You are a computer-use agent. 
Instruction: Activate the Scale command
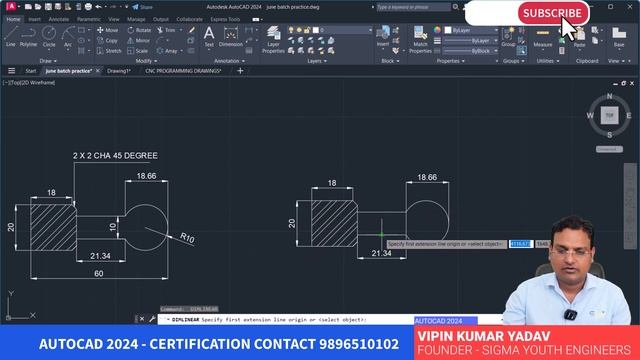click(138, 51)
